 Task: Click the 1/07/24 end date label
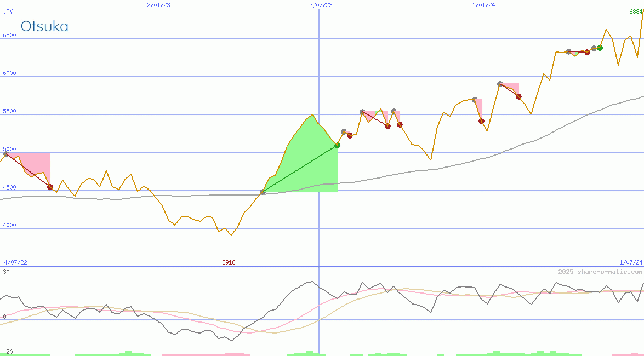point(631,262)
